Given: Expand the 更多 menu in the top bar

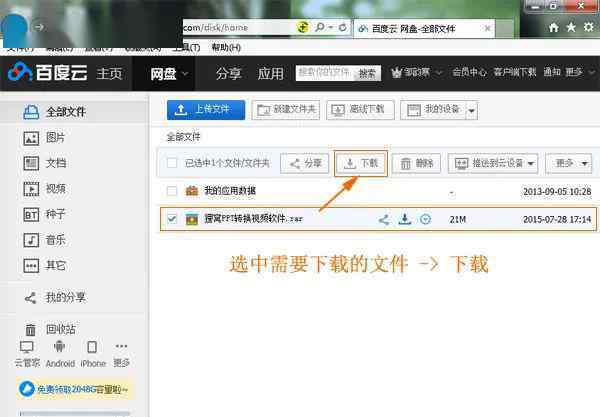Looking at the screenshot, I should pyautogui.click(x=580, y=72).
